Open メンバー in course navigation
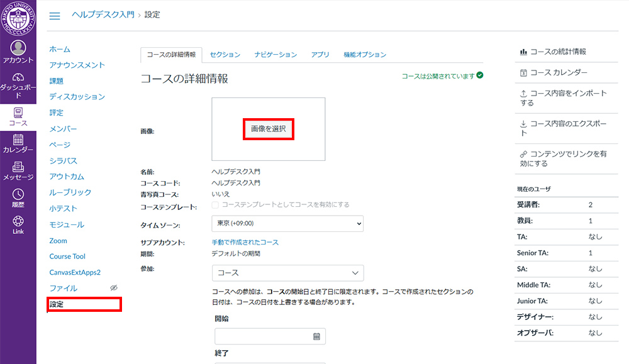Image resolution: width=629 pixels, height=364 pixels. 63,129
